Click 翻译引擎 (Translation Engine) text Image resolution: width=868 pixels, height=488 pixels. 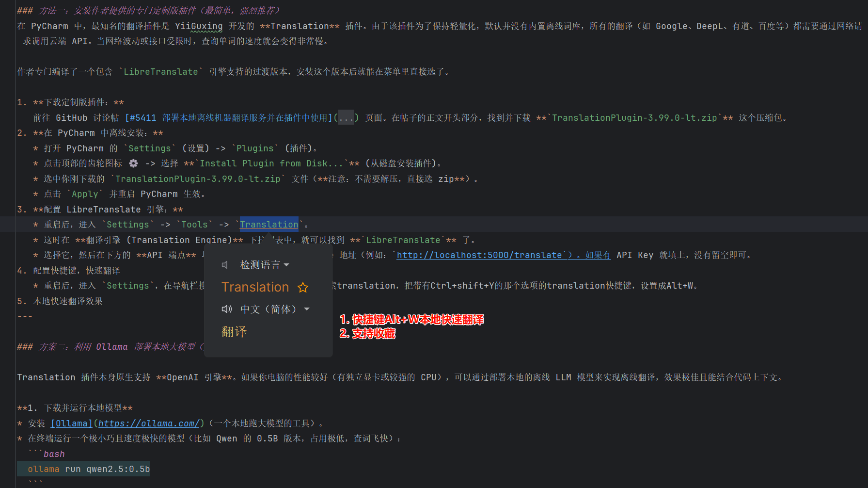[x=159, y=240]
